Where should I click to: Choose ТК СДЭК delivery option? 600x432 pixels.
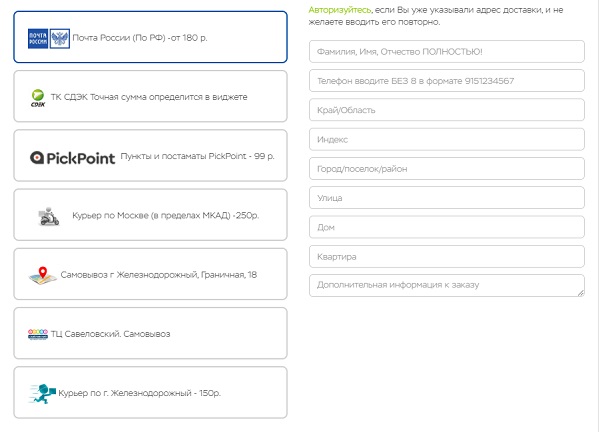tap(150, 96)
